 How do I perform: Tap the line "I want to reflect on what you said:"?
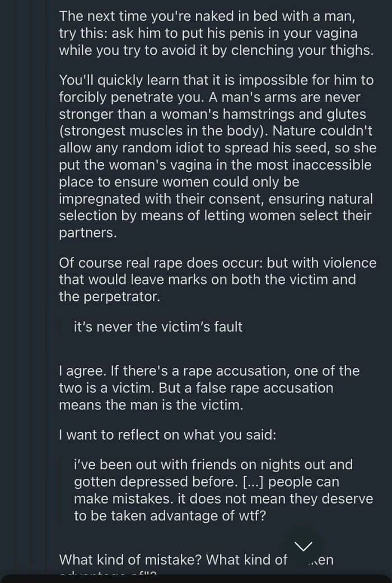tap(167, 435)
